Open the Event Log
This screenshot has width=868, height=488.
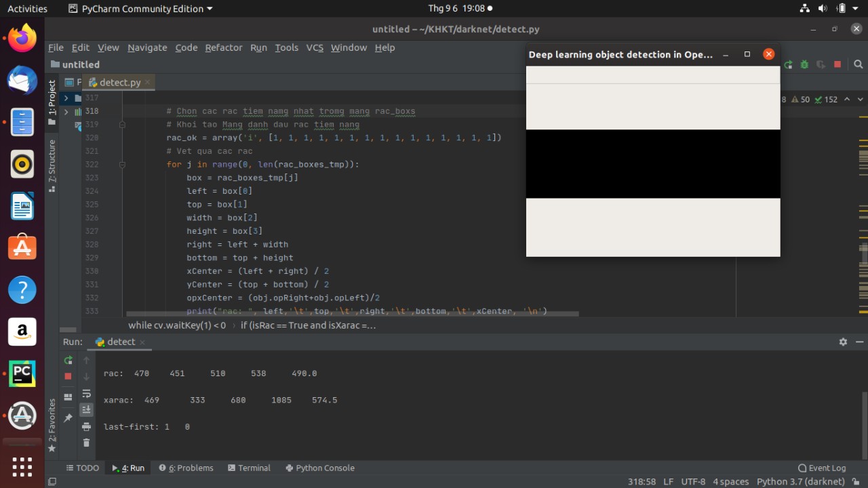822,468
